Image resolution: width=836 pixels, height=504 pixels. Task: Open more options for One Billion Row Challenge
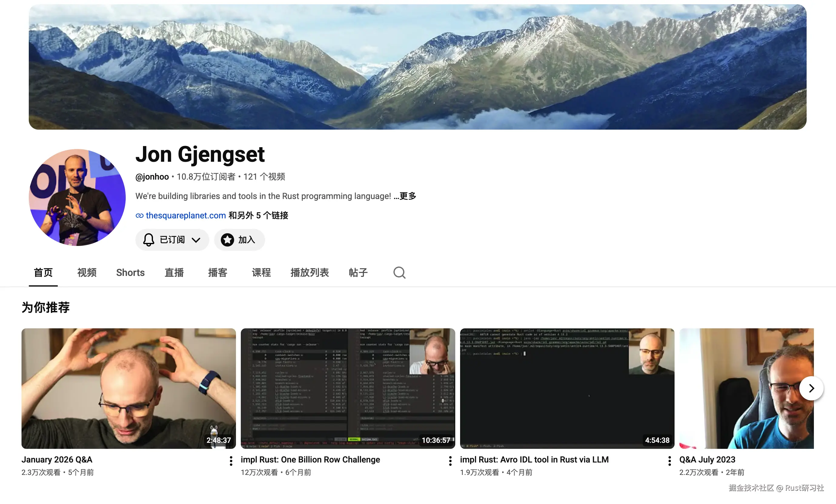pos(450,461)
